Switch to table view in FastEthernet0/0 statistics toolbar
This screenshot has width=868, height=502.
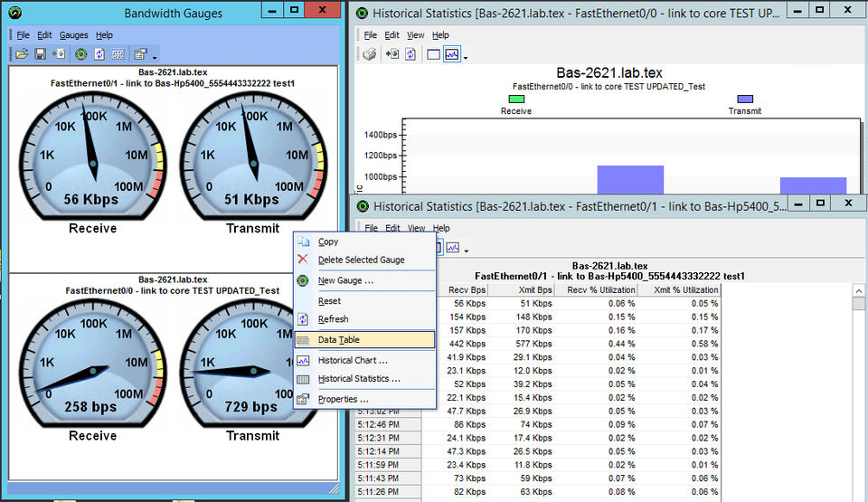(x=433, y=54)
